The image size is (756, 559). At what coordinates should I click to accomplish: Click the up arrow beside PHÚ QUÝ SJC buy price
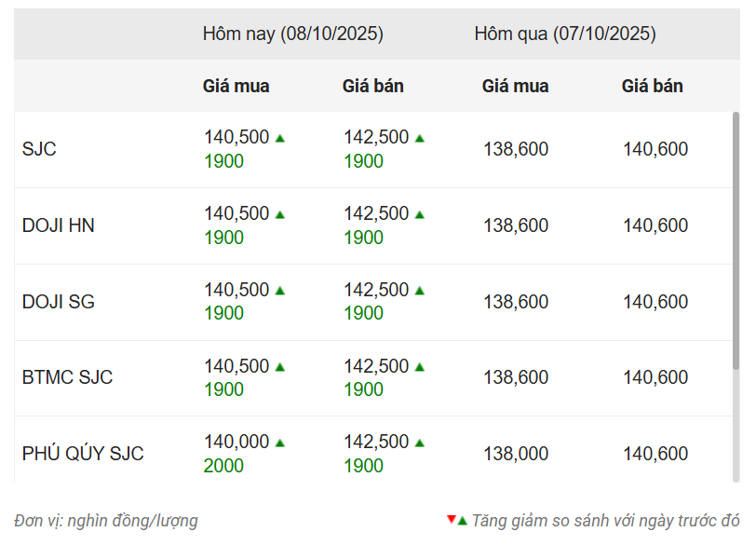(x=280, y=443)
